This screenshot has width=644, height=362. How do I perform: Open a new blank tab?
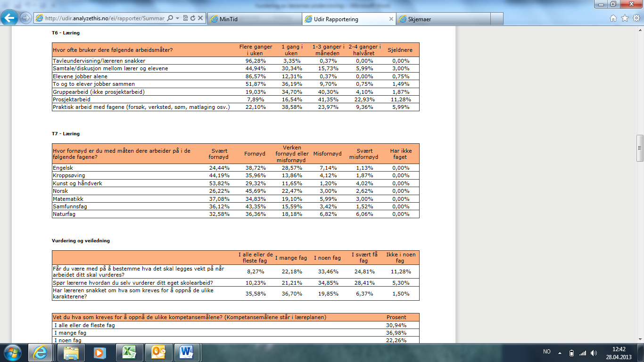pyautogui.click(x=497, y=19)
